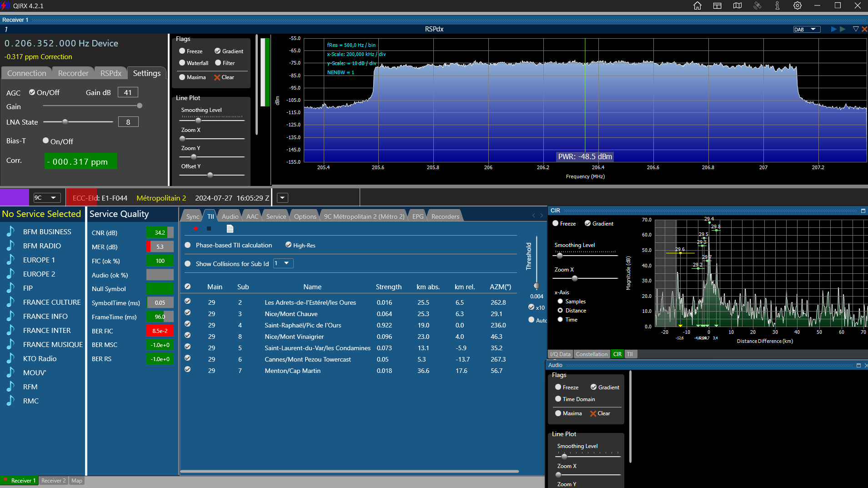Click the music note icon for KTO Radio
The image size is (868, 488).
point(10,358)
